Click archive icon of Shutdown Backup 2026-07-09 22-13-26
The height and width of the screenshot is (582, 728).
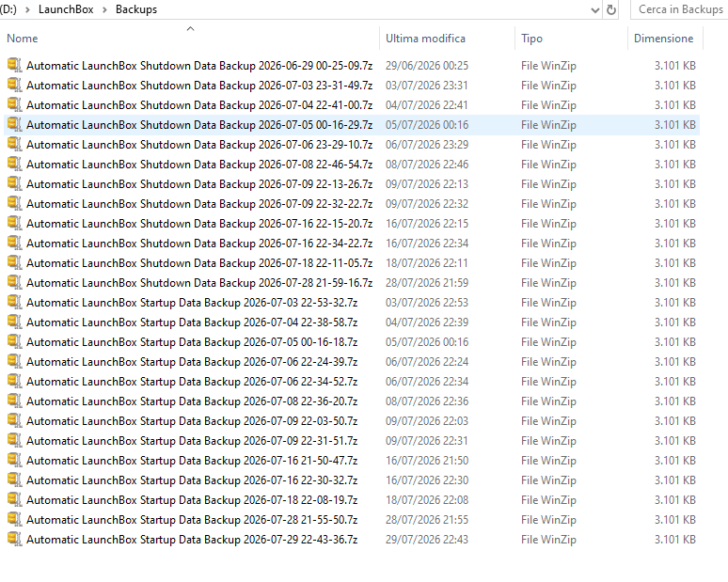tap(14, 183)
